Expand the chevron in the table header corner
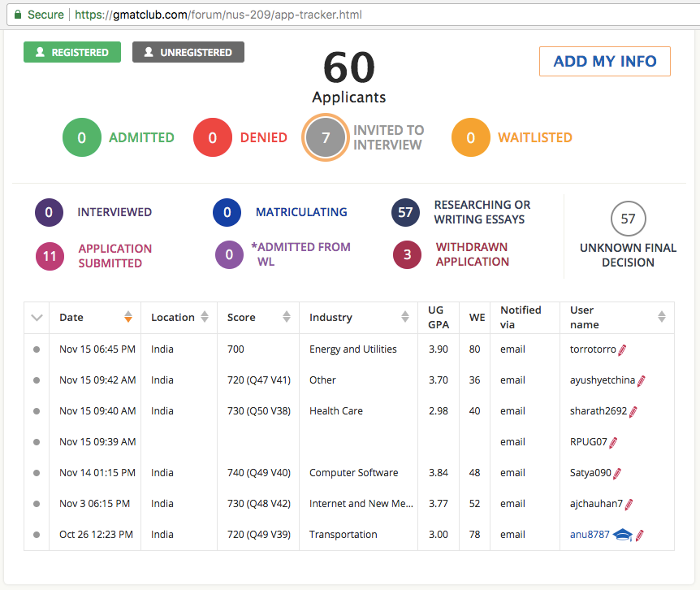The image size is (700, 590). (x=37, y=318)
